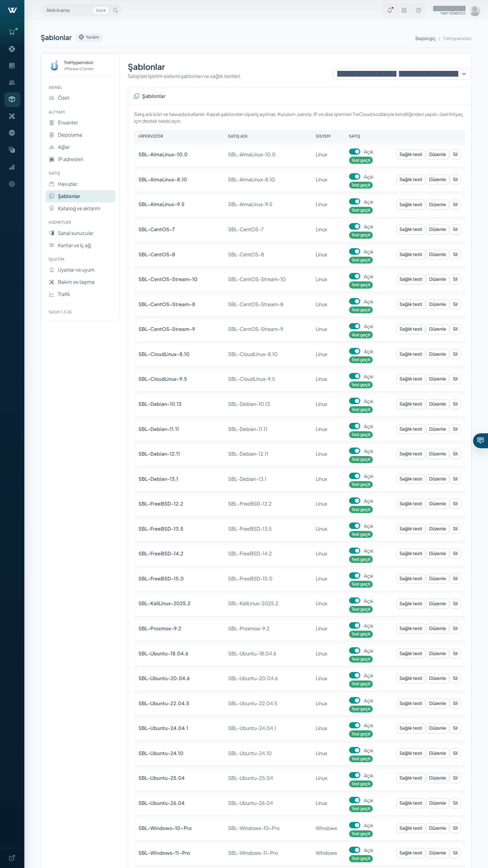Open Bakım ve taşıma menu item
Screen dimensions: 488x868
80,282
